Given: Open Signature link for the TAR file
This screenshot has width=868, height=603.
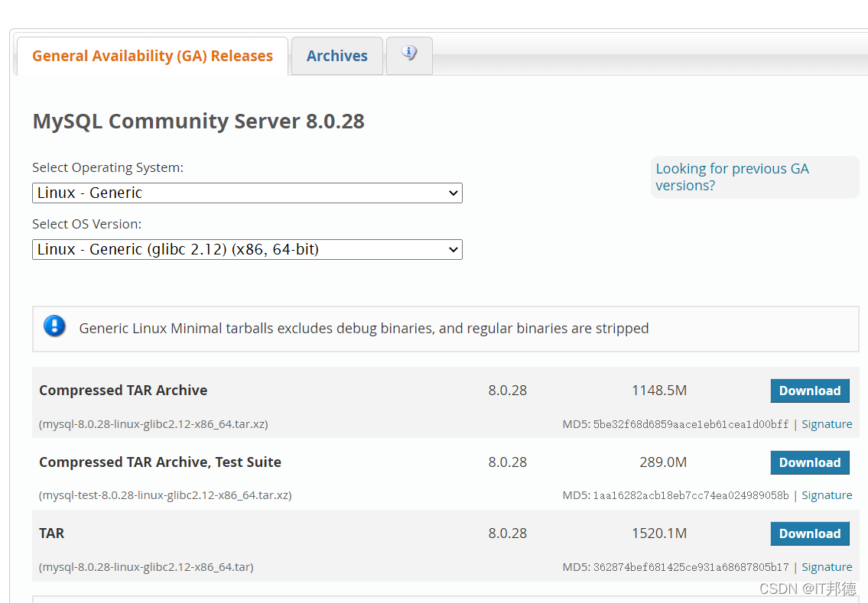Looking at the screenshot, I should pyautogui.click(x=827, y=567).
